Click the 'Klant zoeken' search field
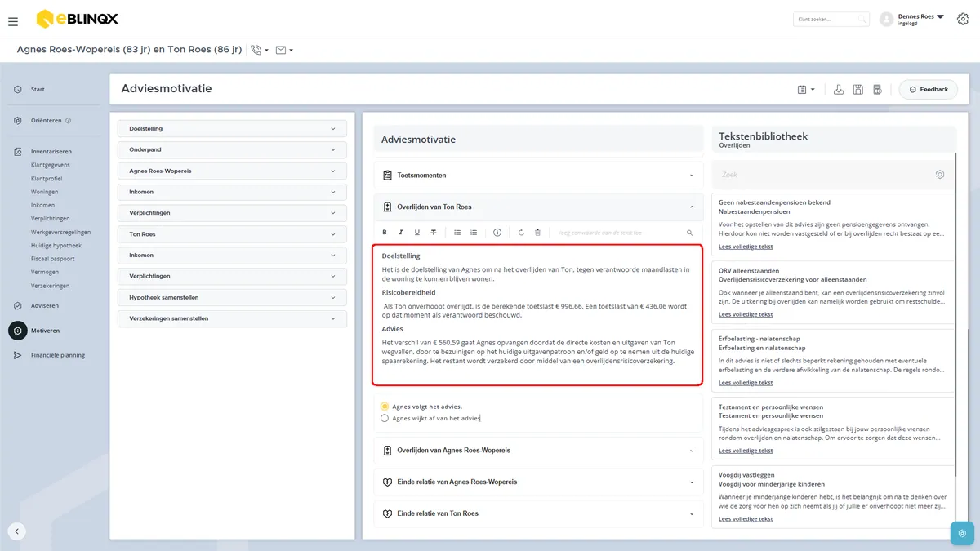Image resolution: width=980 pixels, height=551 pixels. click(831, 19)
